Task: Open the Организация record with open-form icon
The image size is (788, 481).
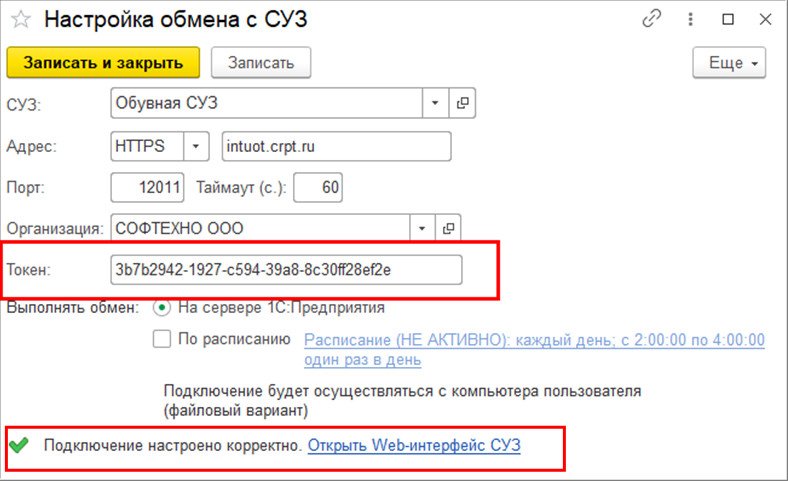Action: tap(449, 228)
